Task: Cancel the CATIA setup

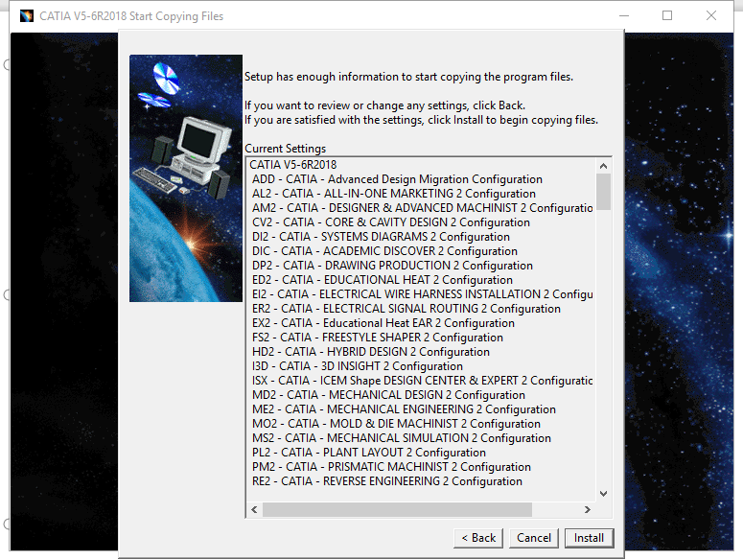Action: pyautogui.click(x=534, y=538)
